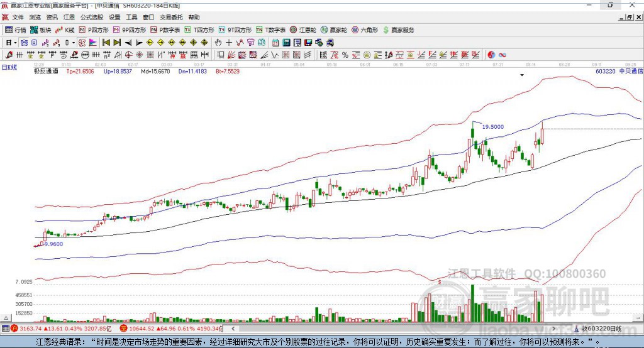Click the black right arrow icon
This screenshot has height=348, width=644.
pos(139,43)
